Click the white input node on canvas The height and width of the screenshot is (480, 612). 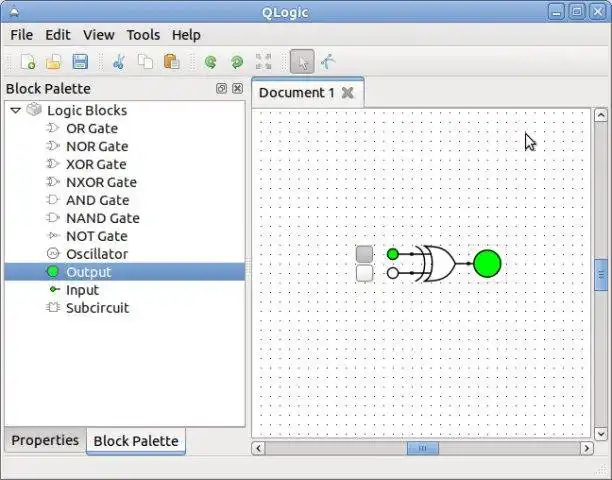tap(393, 273)
